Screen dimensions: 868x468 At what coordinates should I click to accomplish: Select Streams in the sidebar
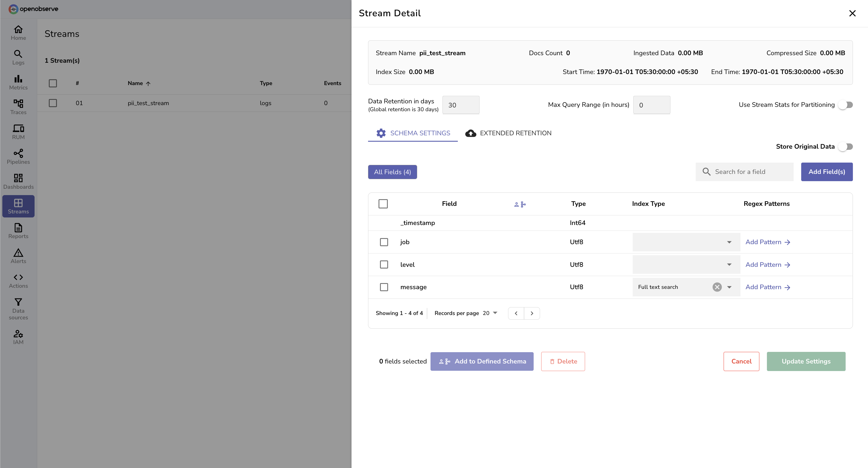point(18,206)
